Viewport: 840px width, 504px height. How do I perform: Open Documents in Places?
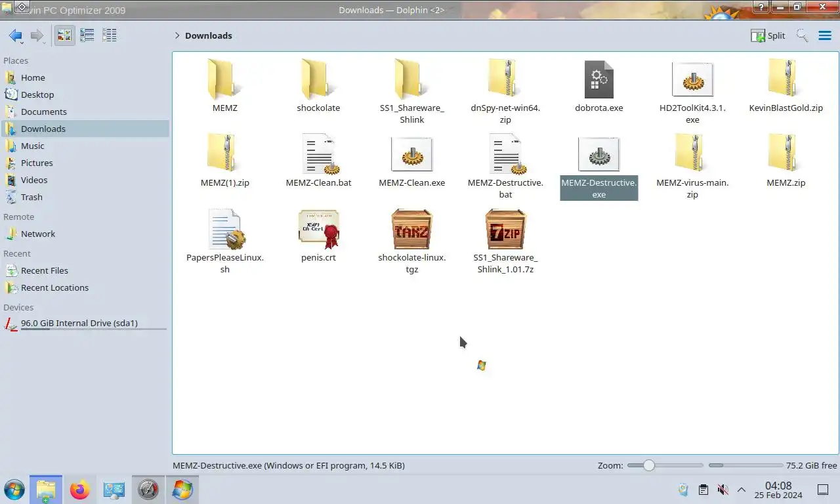[85, 112]
